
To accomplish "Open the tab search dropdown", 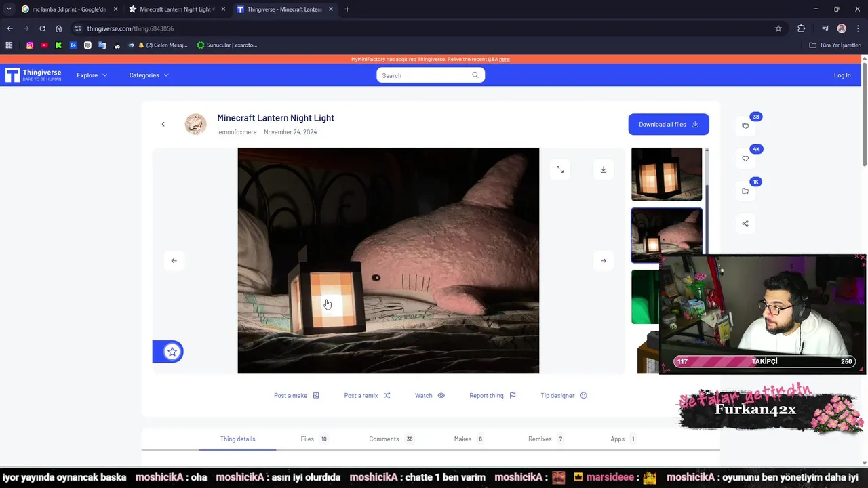I will 8,9.
